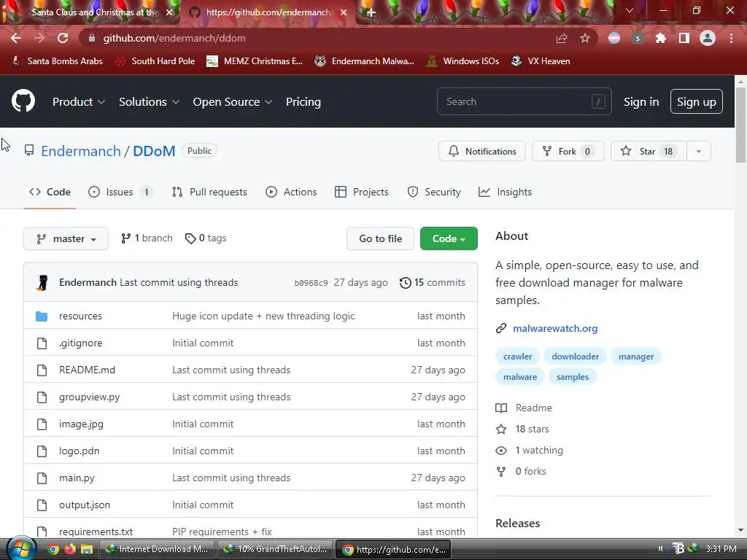Expand the Solutions menu
This screenshot has height=560, width=747.
[x=149, y=102]
